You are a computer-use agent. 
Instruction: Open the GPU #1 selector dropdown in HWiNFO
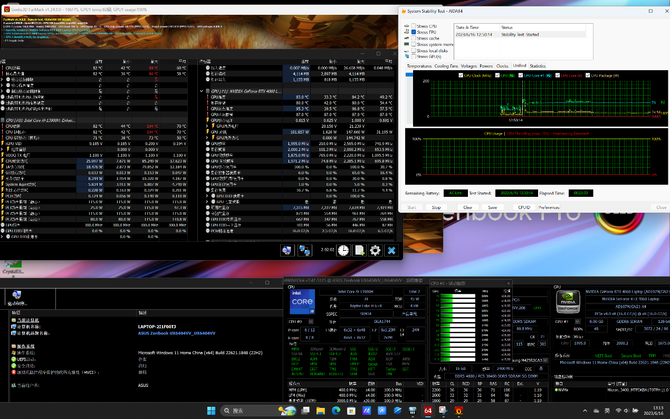[577, 321]
